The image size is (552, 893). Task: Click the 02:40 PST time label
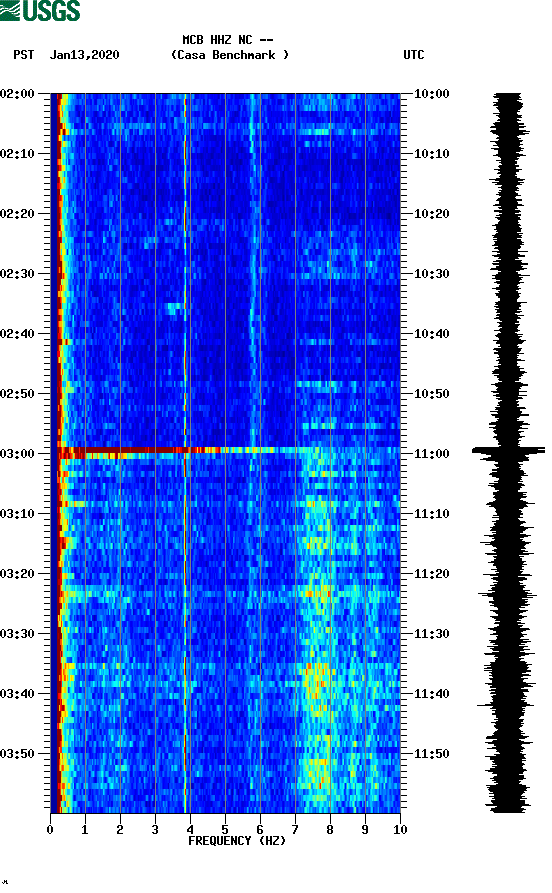click(18, 334)
